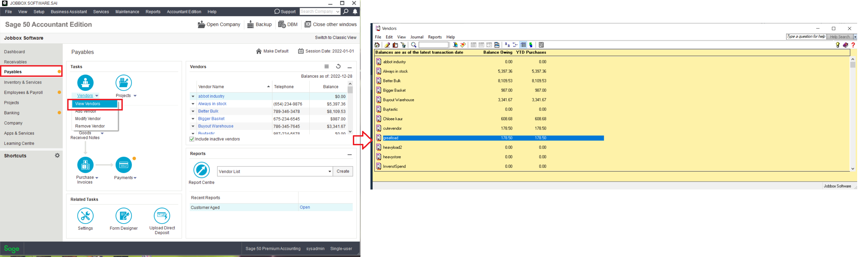The height and width of the screenshot is (262, 868).
Task: Toggle the Include inactive vendors checkbox
Action: point(192,140)
